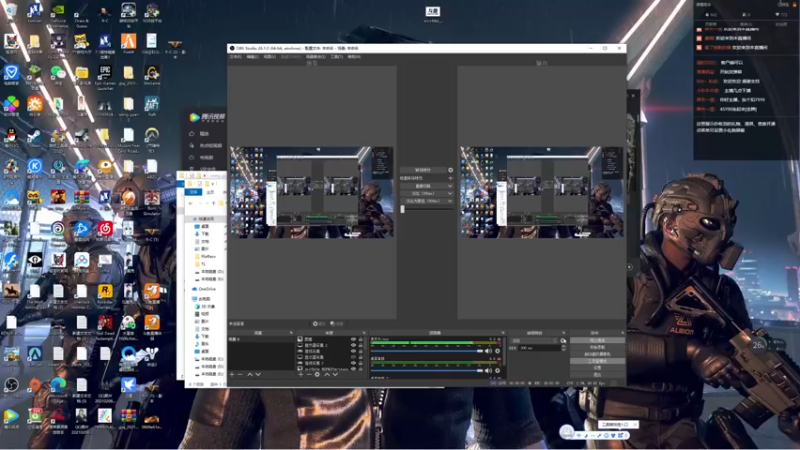Move scene up with arrow icon

pyautogui.click(x=250, y=374)
